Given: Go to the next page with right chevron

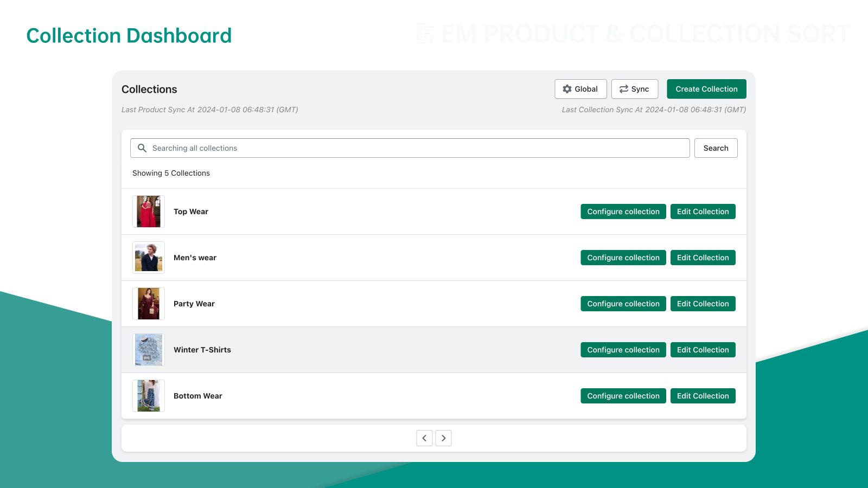Looking at the screenshot, I should coord(443,438).
